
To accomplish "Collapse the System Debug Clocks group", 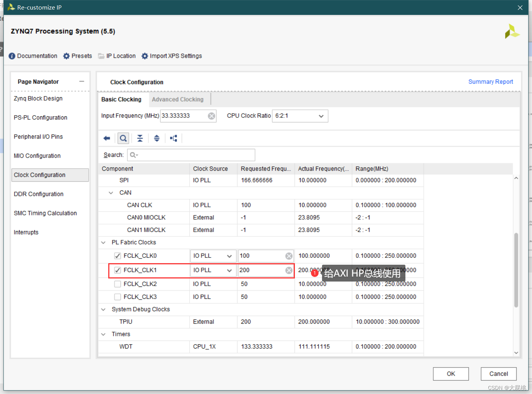I will click(x=103, y=309).
